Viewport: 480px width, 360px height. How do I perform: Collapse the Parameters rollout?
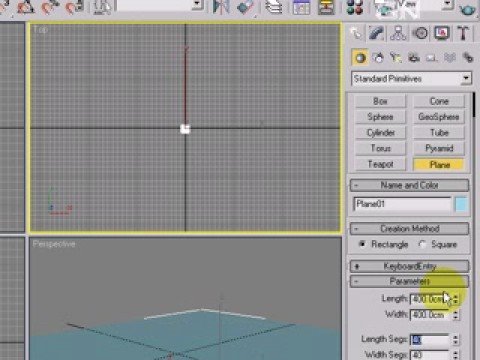(409, 281)
